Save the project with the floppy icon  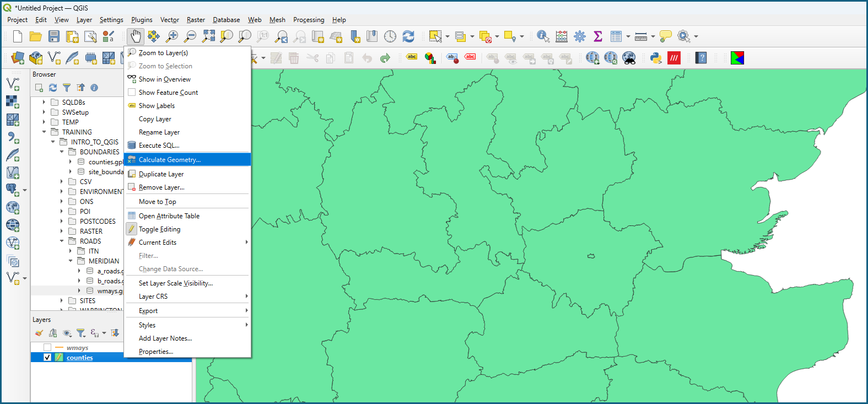tap(54, 36)
